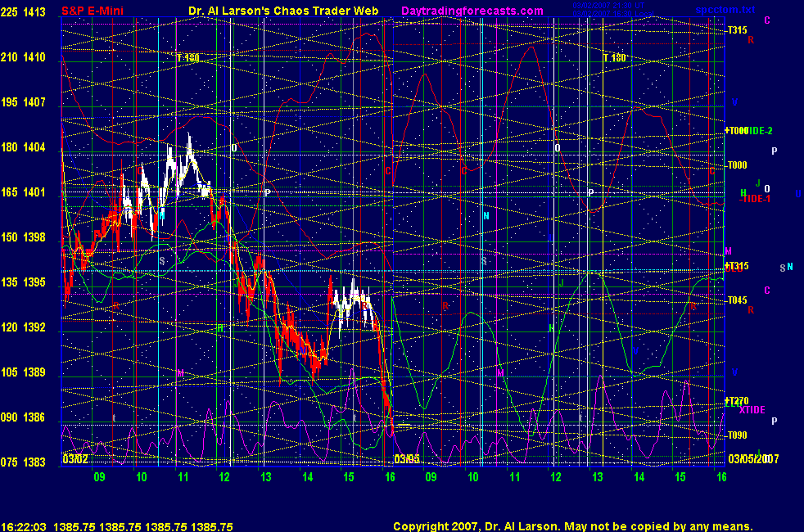The width and height of the screenshot is (804, 532).
Task: Click the "225 1413" price axis label
Action: point(23,12)
